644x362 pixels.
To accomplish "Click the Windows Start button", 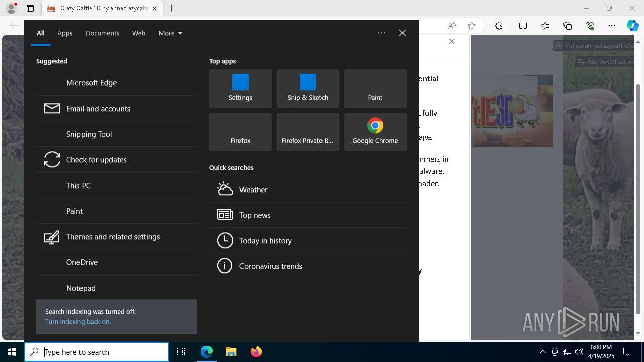I will click(x=12, y=352).
